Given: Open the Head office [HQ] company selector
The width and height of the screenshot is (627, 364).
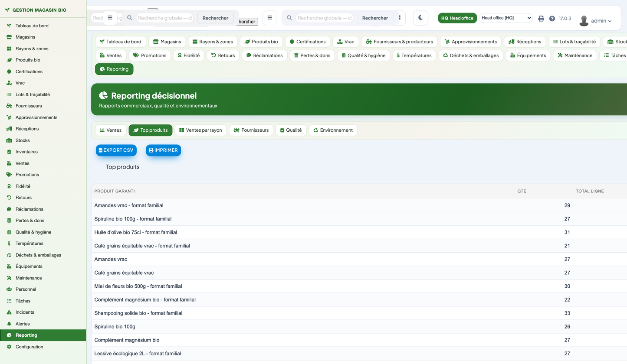Looking at the screenshot, I should pyautogui.click(x=506, y=18).
